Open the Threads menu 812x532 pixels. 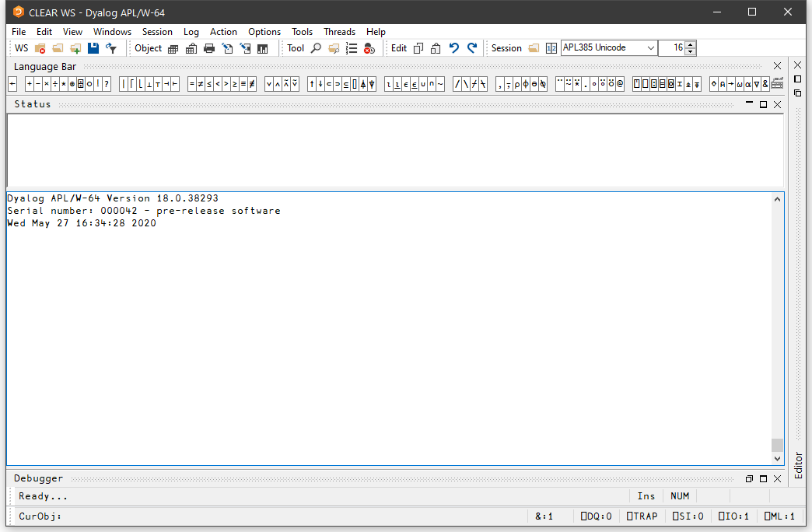339,32
